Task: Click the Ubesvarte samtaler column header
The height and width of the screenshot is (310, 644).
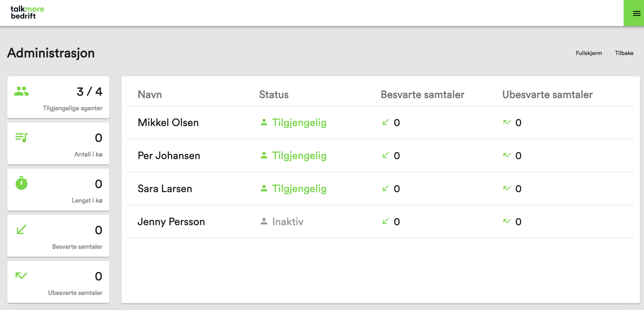Action: pos(547,95)
